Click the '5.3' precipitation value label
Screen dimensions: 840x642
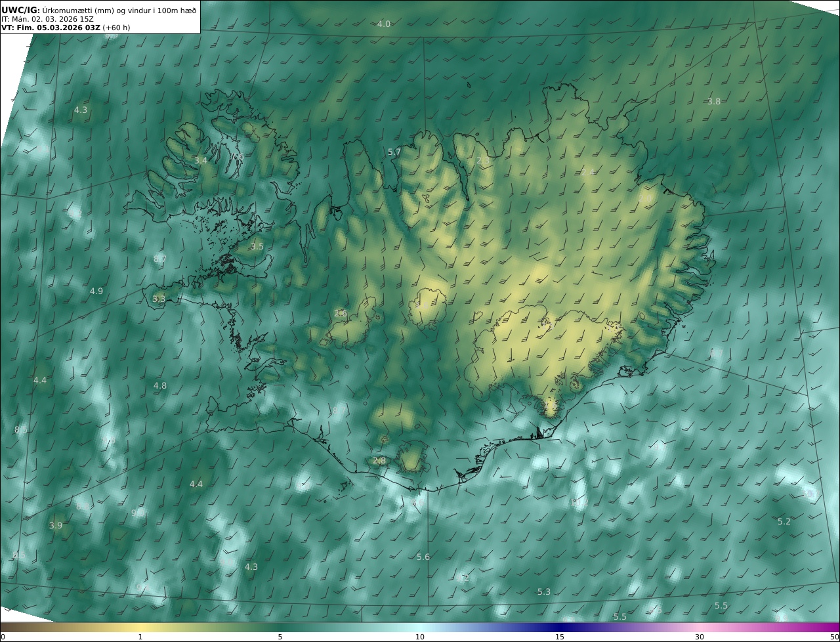tap(544, 591)
